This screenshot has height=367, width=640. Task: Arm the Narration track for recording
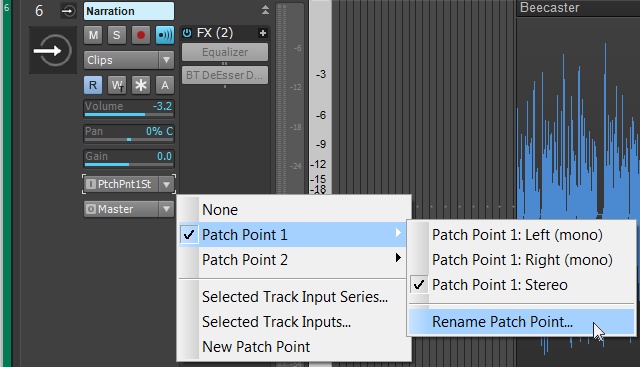click(x=141, y=35)
